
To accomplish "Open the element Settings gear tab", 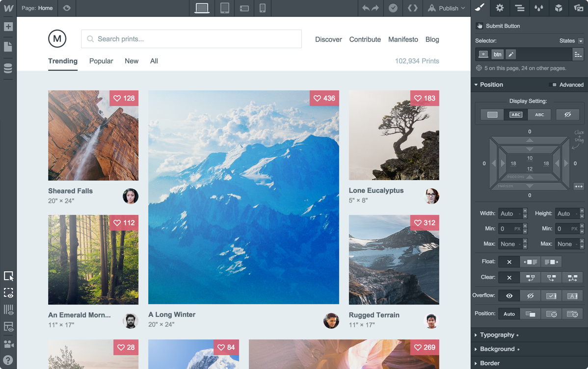I will click(500, 8).
